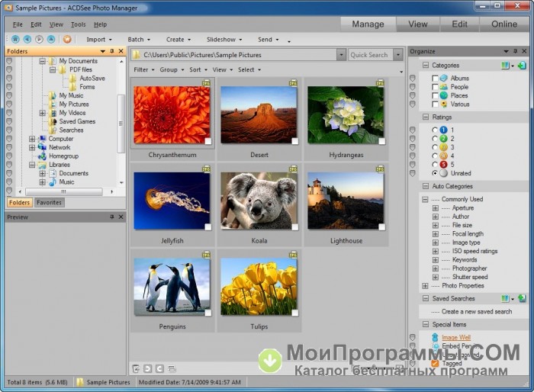Open the Tools menu

tap(78, 24)
